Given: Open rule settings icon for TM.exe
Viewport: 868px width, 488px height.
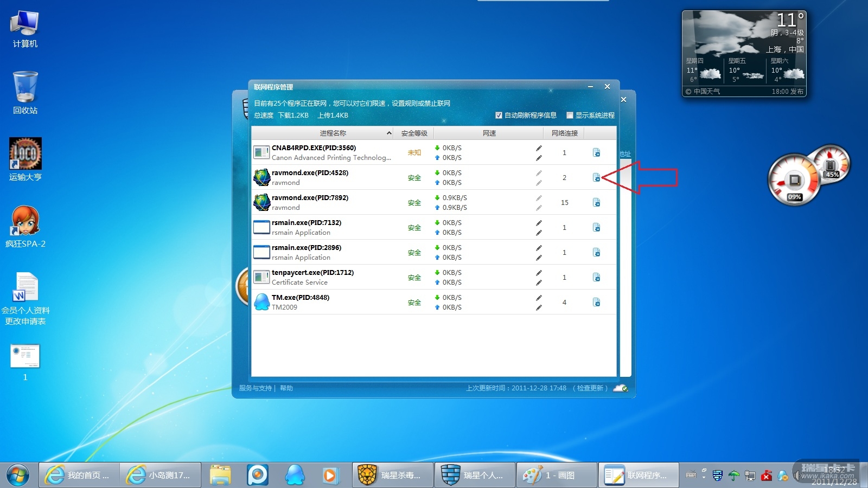Looking at the screenshot, I should coord(596,302).
